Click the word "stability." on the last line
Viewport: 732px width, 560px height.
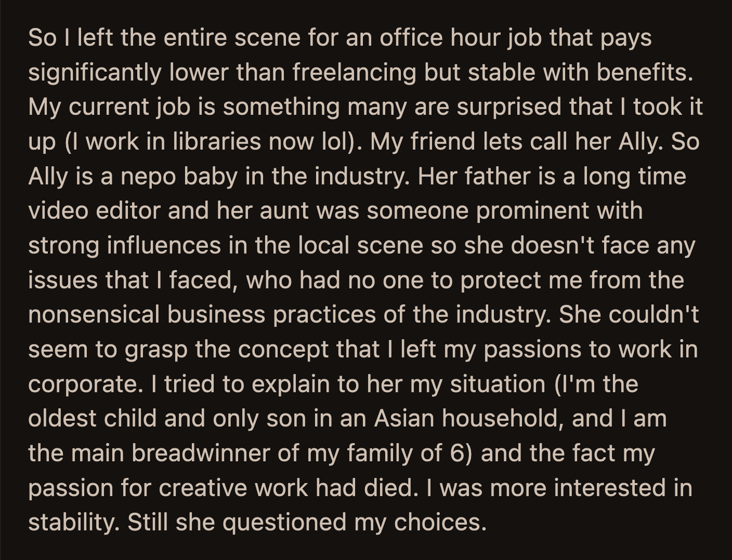click(74, 523)
